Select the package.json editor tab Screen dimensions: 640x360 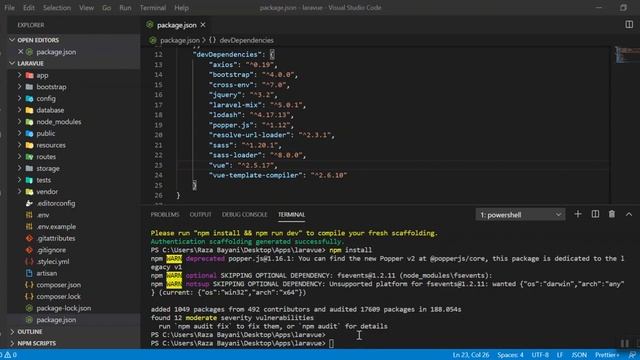coord(176,25)
